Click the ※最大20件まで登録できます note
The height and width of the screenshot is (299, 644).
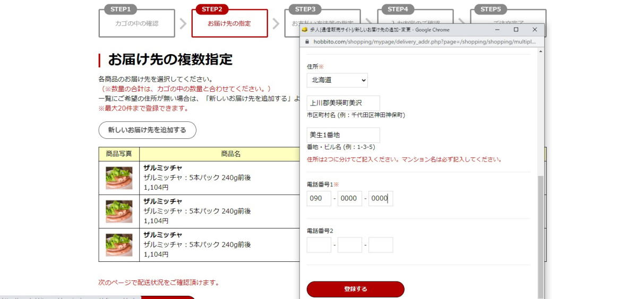[x=143, y=108]
